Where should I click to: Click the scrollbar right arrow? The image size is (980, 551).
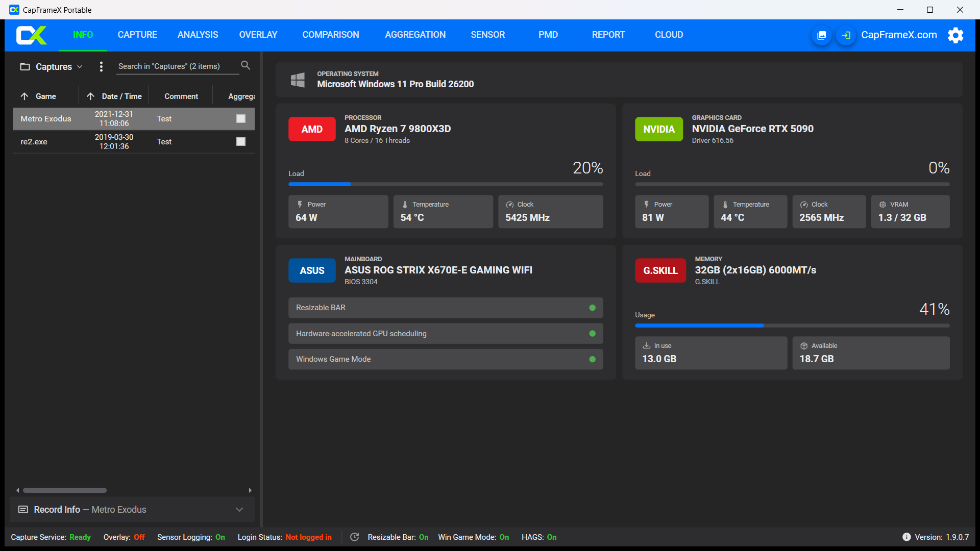(x=250, y=490)
